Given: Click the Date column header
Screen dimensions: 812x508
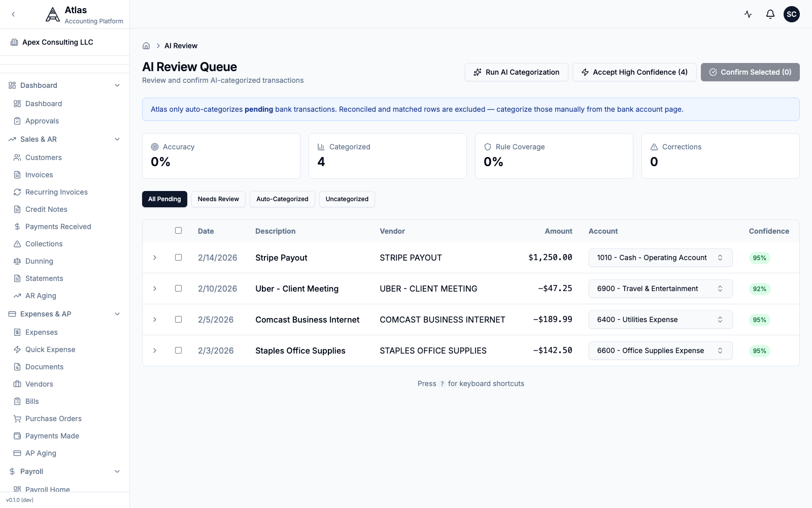Looking at the screenshot, I should coord(206,231).
